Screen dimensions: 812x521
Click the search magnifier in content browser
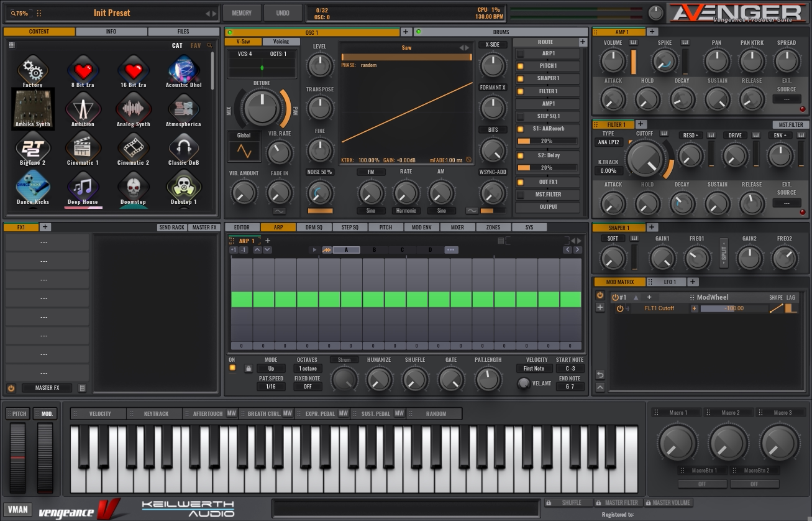click(209, 45)
